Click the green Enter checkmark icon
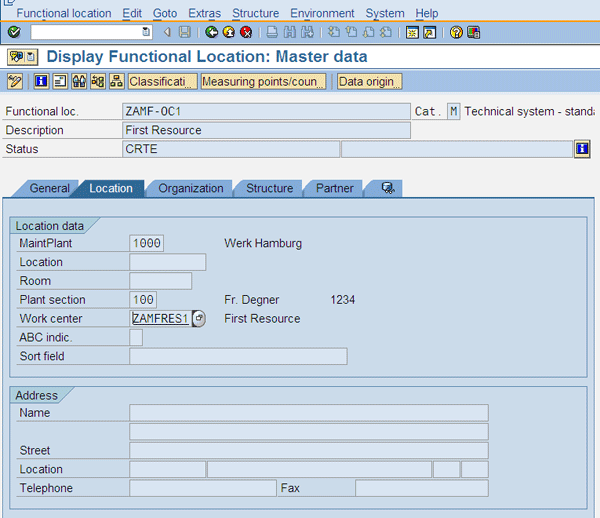This screenshot has width=600, height=518. [x=13, y=32]
